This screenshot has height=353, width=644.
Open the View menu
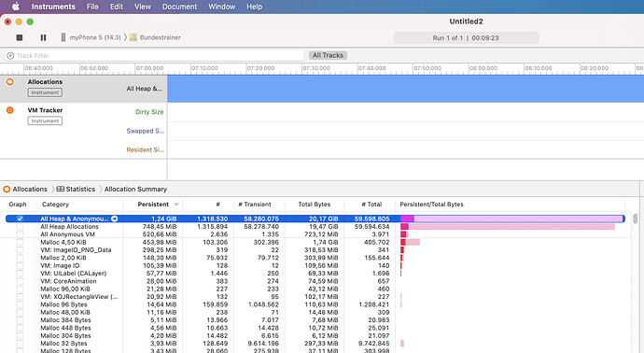tap(143, 7)
